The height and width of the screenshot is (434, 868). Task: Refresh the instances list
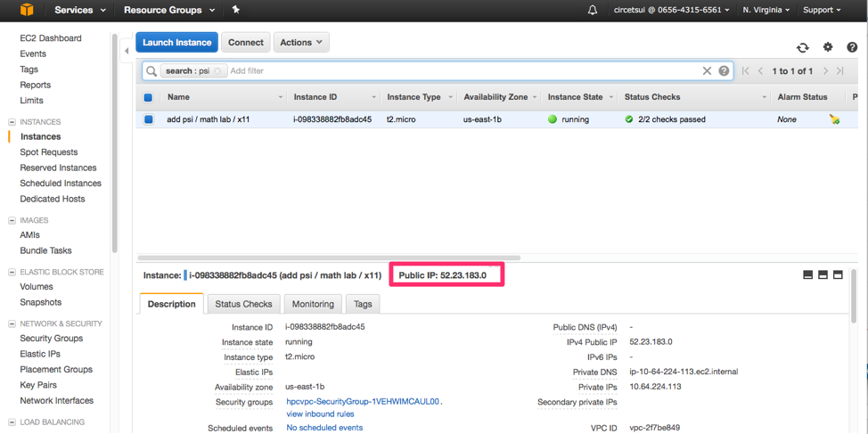(x=803, y=47)
